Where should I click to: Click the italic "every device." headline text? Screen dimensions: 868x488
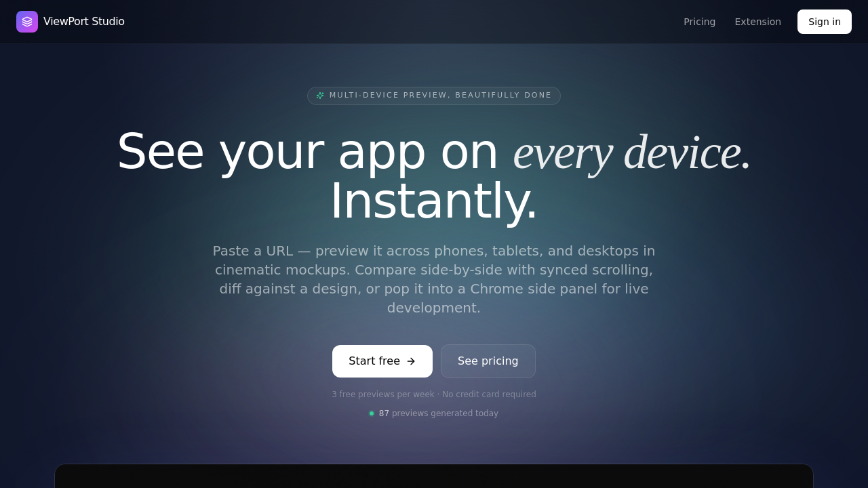point(632,152)
